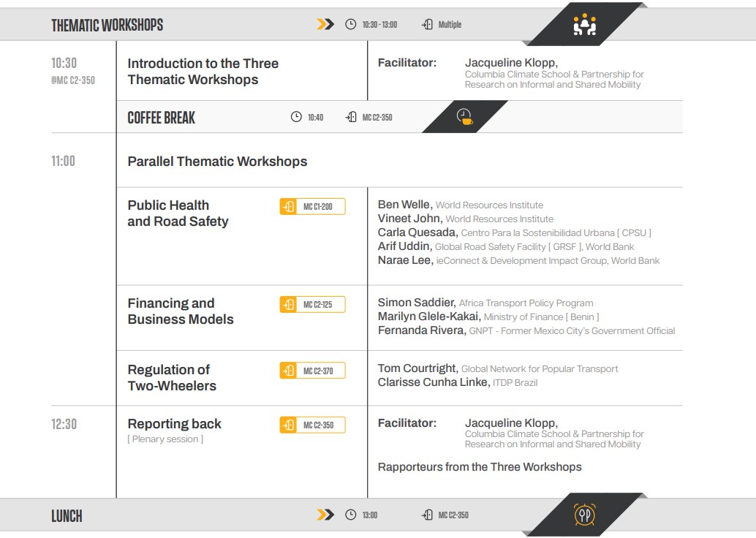Open the Financing and Business Models workshop
756x538 pixels.
[180, 311]
